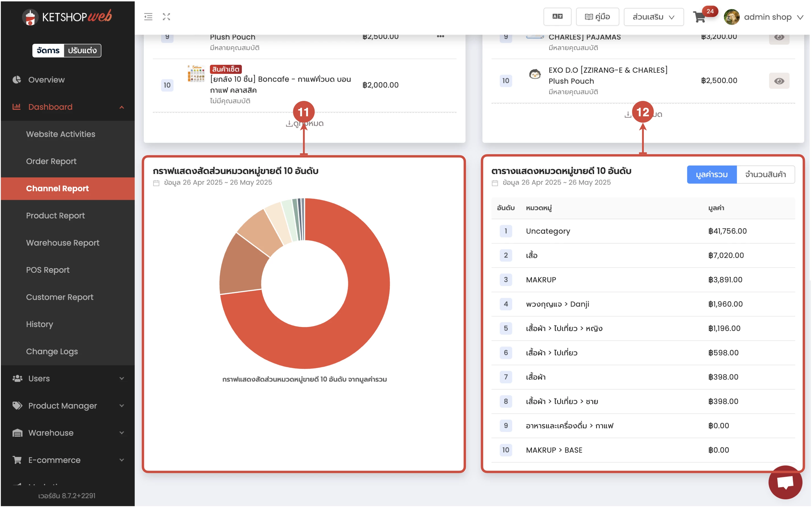Click the Boncafe product thumbnail

[196, 73]
